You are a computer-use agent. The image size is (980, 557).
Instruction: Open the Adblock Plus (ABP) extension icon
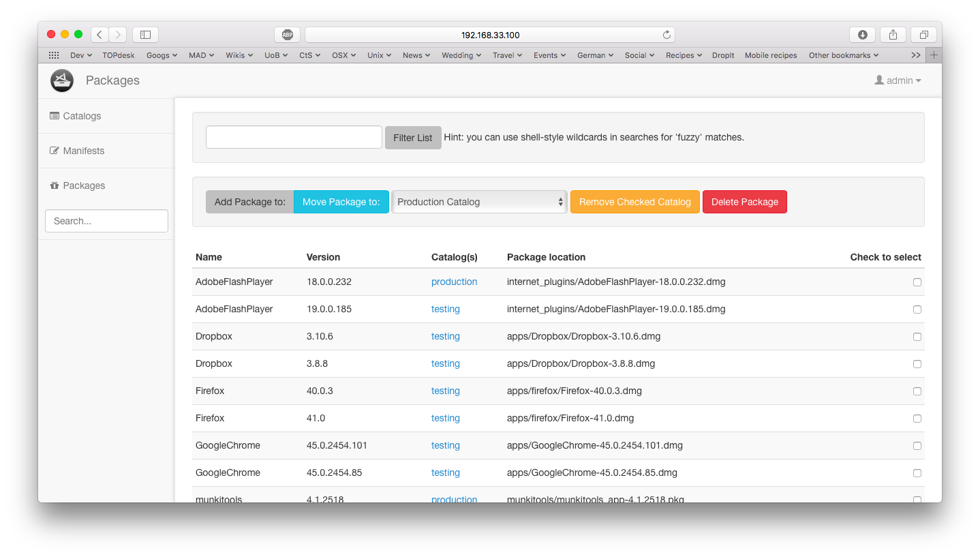(x=288, y=35)
